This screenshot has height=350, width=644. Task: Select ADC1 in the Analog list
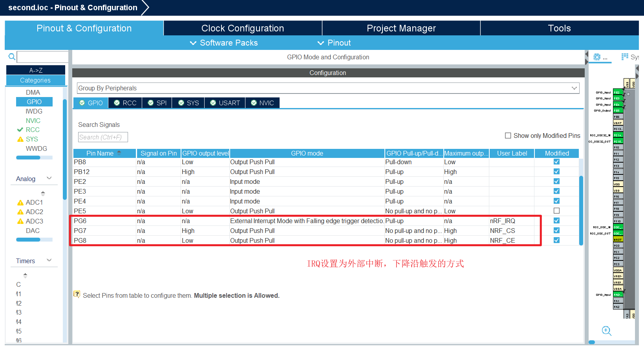click(x=34, y=202)
